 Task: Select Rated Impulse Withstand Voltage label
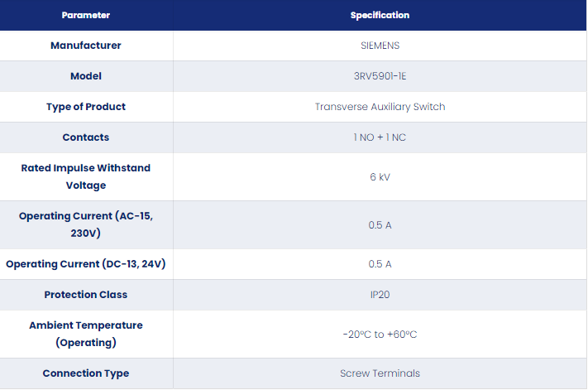tap(86, 176)
